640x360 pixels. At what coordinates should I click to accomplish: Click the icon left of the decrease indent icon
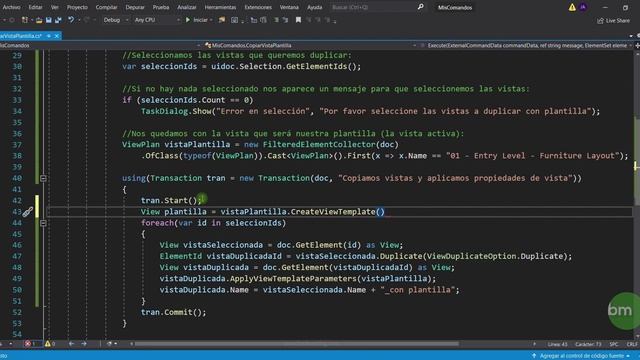(x=235, y=20)
